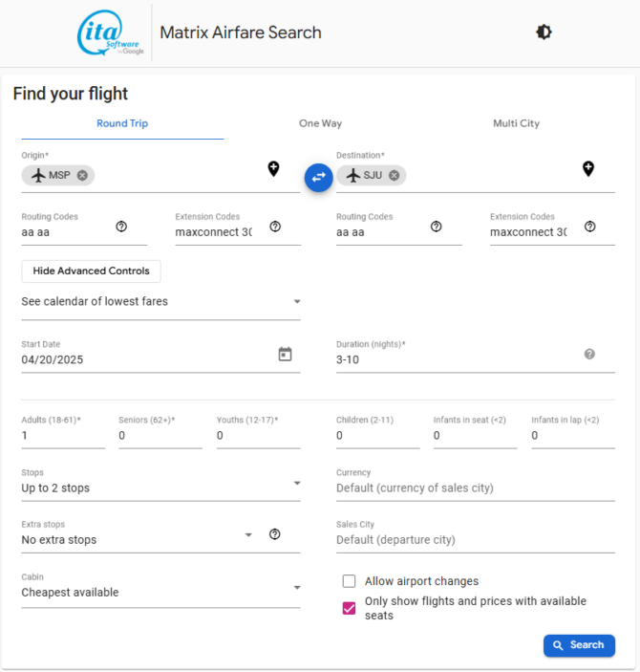The image size is (640, 672).
Task: Open the Start Date calendar picker
Action: click(285, 354)
